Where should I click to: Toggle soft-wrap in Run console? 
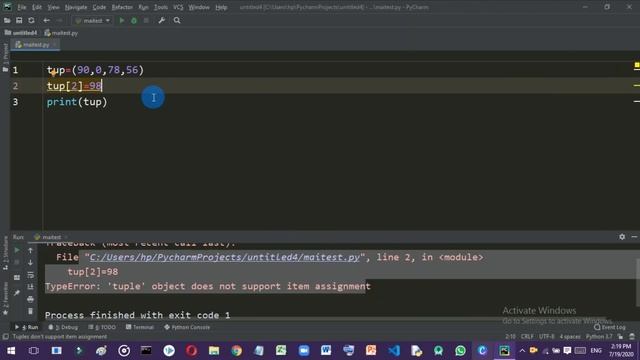(30, 275)
